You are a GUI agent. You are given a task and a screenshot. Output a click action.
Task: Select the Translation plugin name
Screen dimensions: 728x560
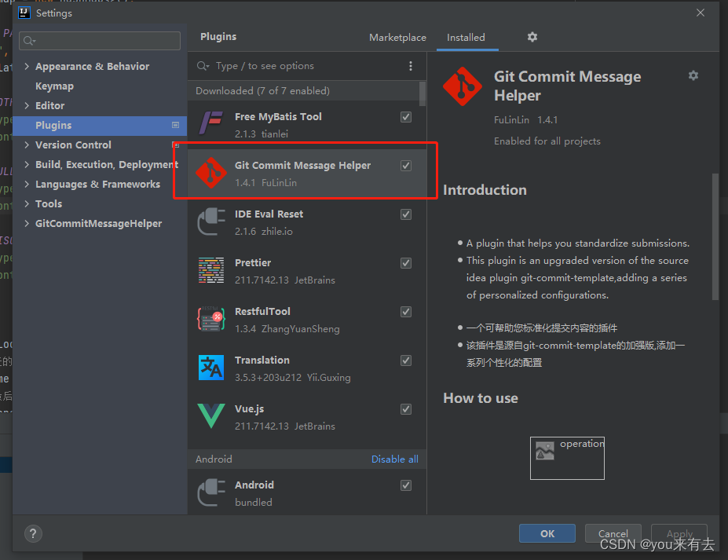pos(262,361)
